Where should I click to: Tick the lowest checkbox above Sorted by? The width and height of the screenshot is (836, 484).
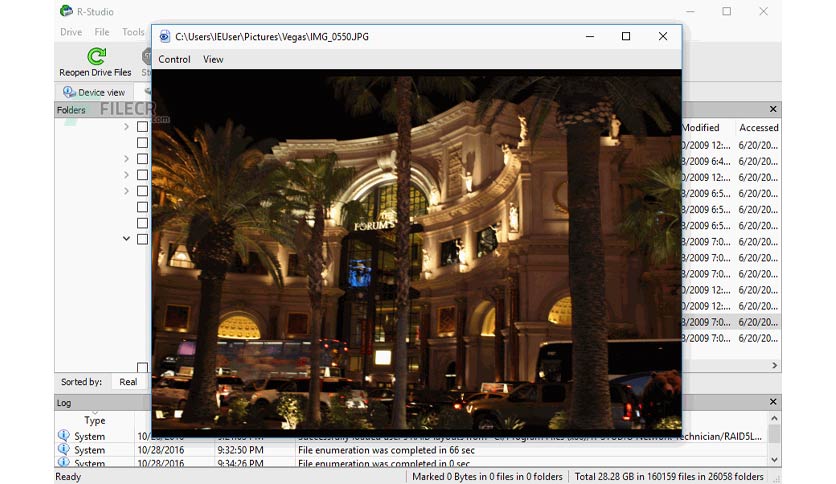click(x=142, y=367)
